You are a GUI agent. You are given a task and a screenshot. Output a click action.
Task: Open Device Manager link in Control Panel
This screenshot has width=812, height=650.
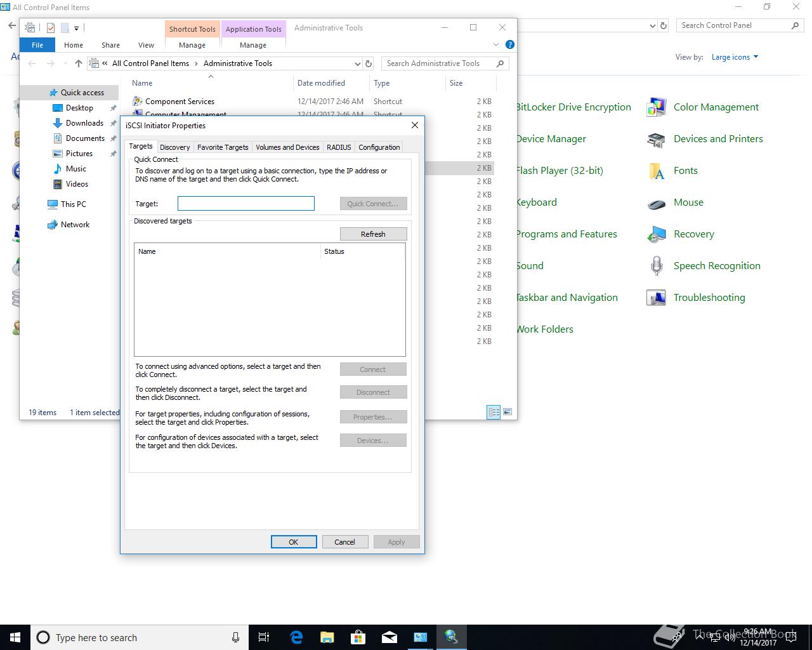551,139
